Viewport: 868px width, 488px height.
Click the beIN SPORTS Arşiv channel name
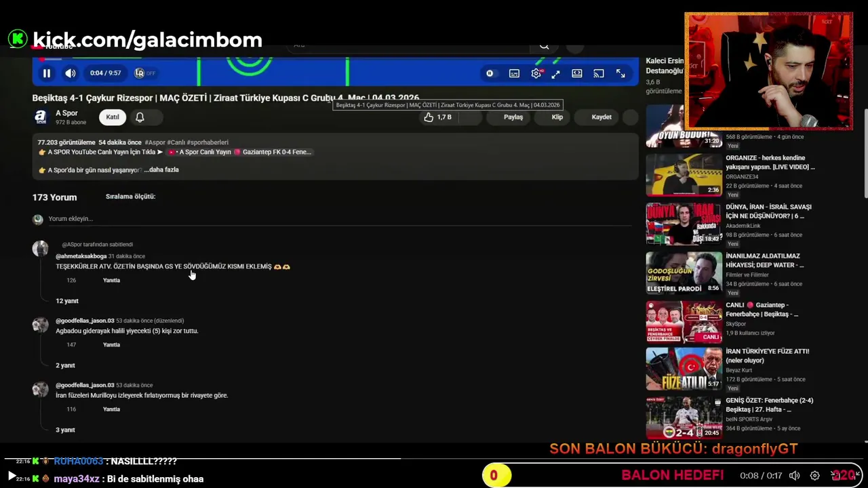tap(749, 419)
